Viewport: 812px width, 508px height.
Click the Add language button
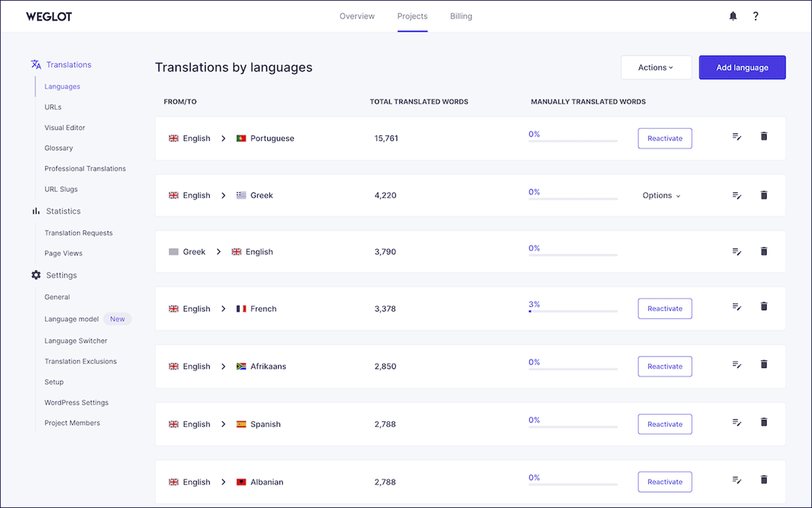pos(742,67)
